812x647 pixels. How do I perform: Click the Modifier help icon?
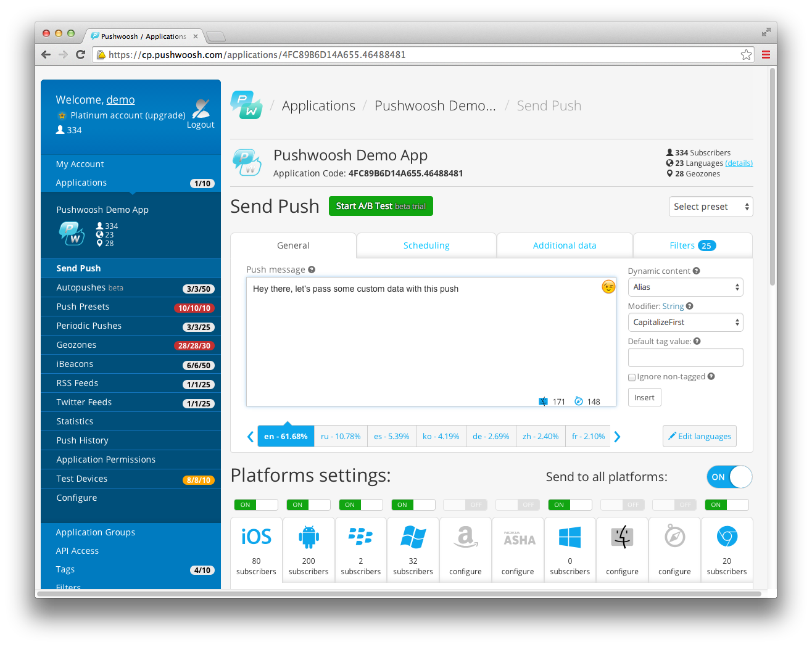tap(689, 306)
